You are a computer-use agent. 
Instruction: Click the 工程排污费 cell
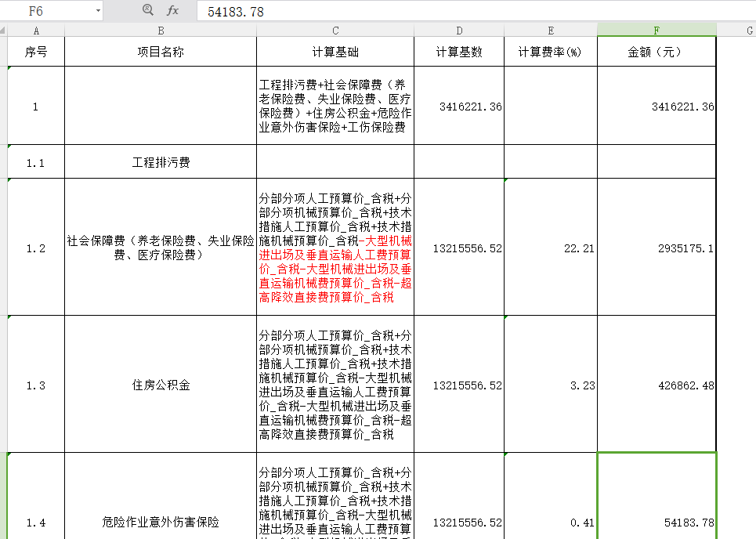pyautogui.click(x=161, y=162)
